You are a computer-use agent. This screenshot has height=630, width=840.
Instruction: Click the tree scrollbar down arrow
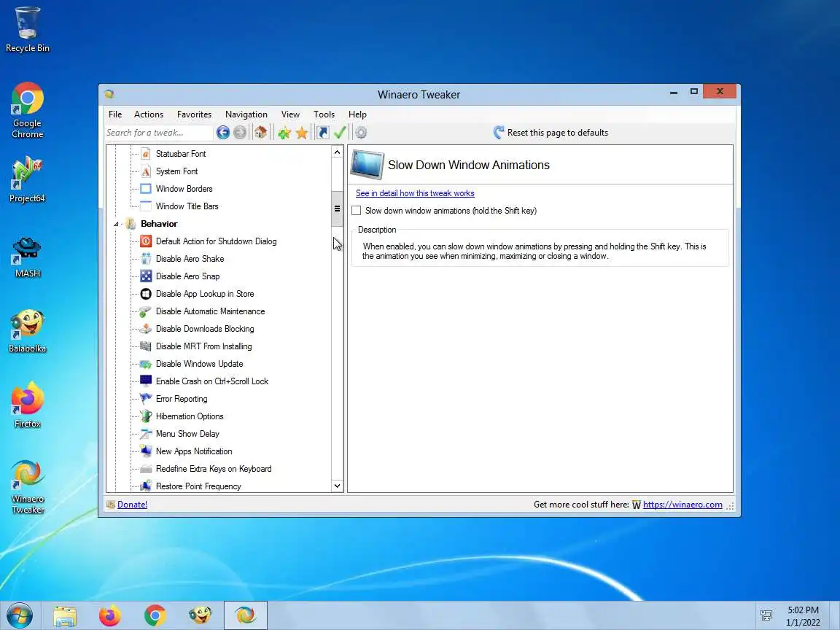(337, 486)
